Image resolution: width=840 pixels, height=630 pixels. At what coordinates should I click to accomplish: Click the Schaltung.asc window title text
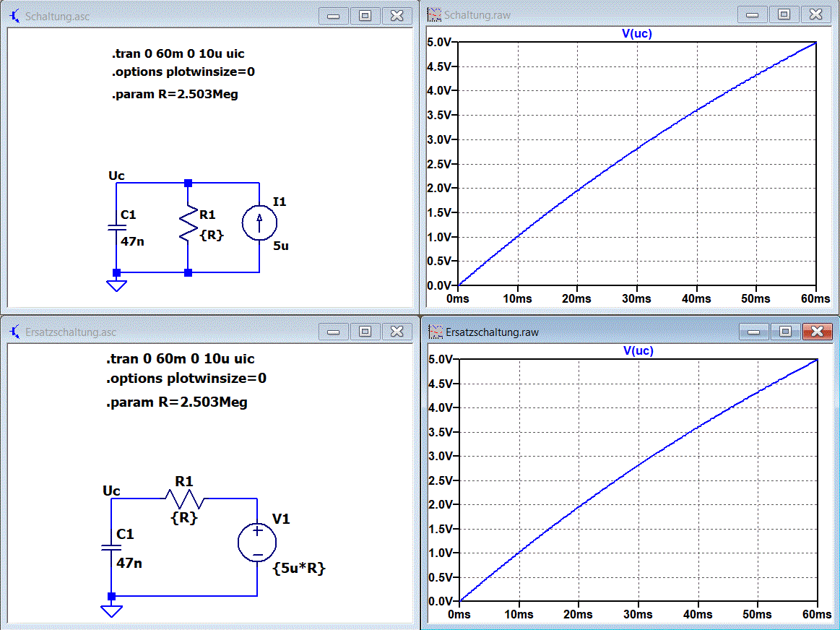click(57, 17)
